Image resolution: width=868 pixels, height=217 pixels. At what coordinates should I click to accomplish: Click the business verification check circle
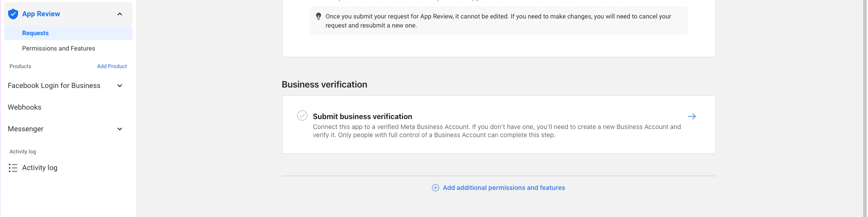(x=302, y=115)
